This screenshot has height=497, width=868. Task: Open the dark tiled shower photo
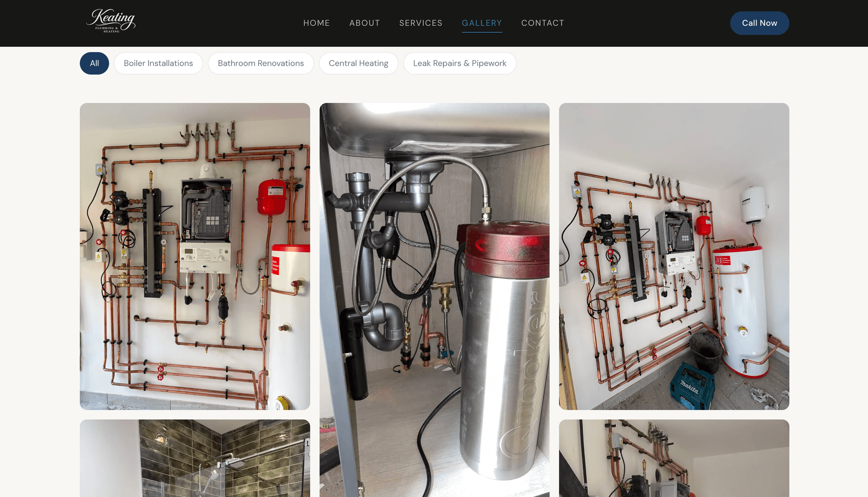[195, 458]
